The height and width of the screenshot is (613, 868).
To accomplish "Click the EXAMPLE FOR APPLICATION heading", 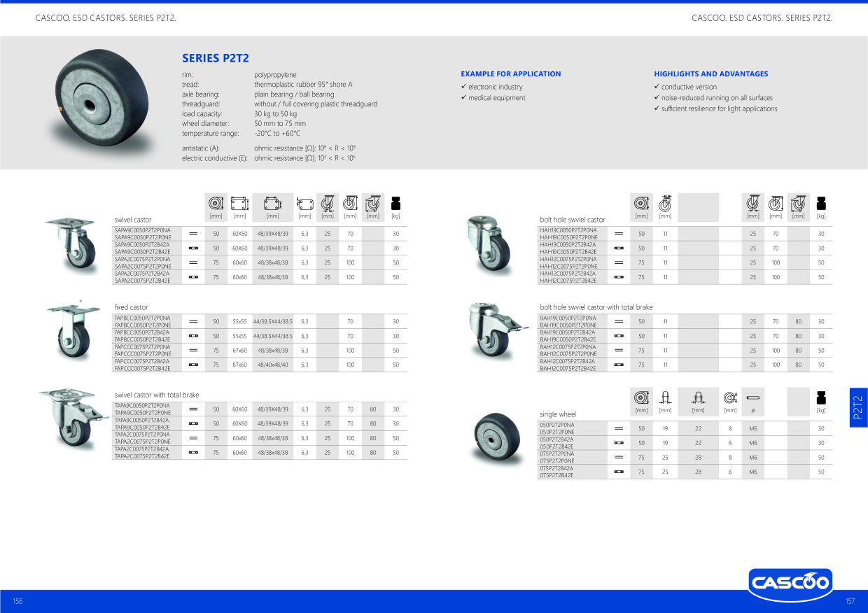I will point(511,74).
